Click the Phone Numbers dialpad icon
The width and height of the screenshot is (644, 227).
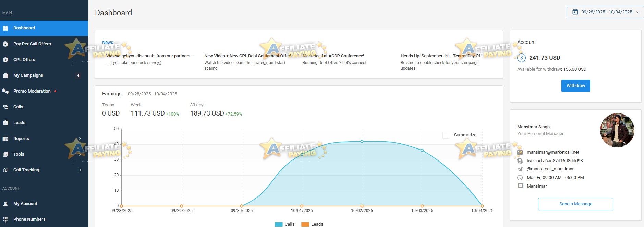[5, 219]
